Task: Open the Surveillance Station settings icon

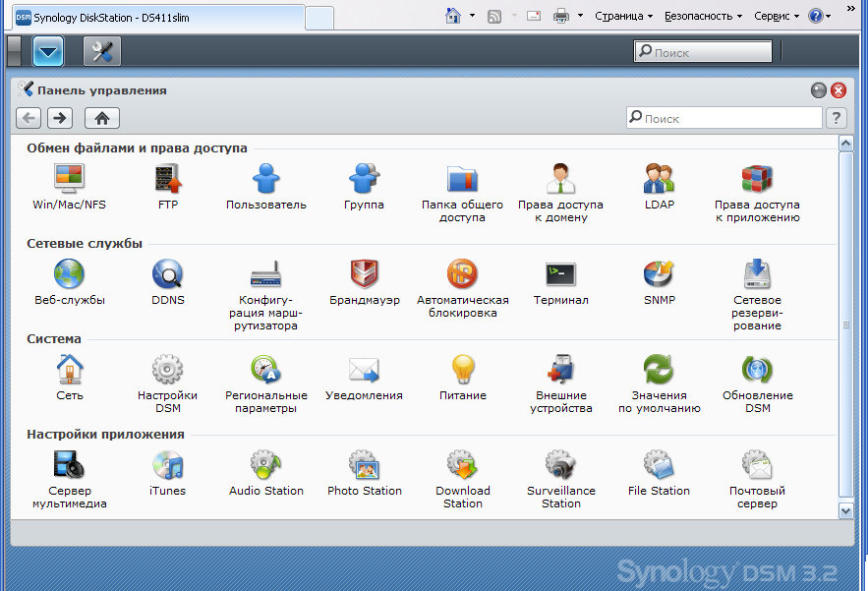Action: click(x=560, y=464)
